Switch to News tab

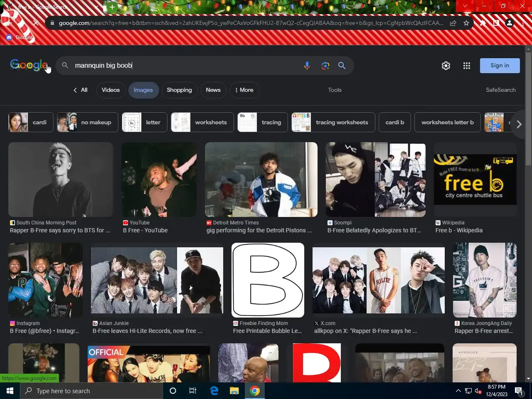click(213, 90)
